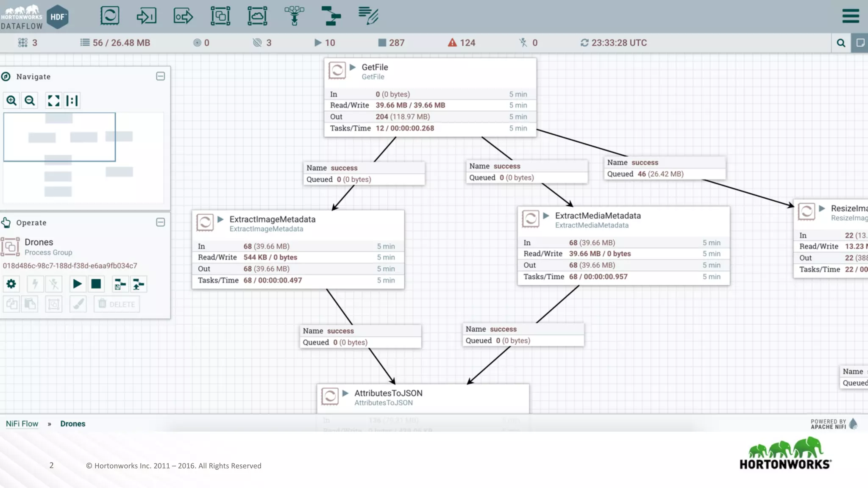The width and height of the screenshot is (868, 488).
Task: Start the Drones process group
Action: coord(77,284)
